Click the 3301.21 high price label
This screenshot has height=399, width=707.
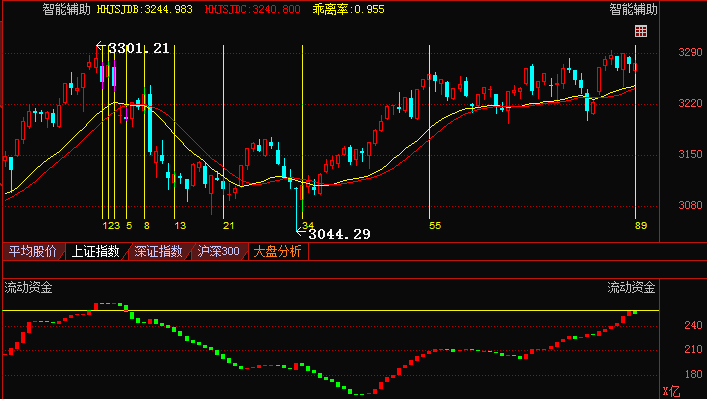pyautogui.click(x=139, y=48)
